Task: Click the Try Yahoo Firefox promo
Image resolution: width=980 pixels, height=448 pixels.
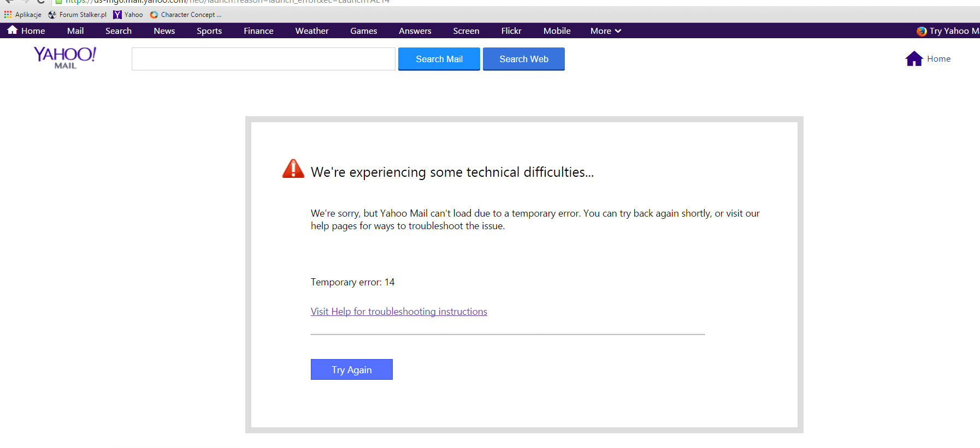Action: (x=948, y=31)
